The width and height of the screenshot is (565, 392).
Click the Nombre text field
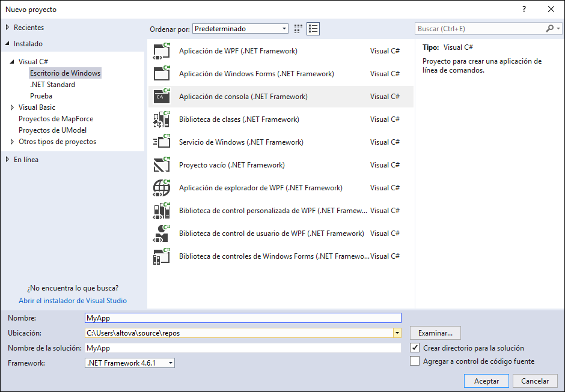pos(243,318)
